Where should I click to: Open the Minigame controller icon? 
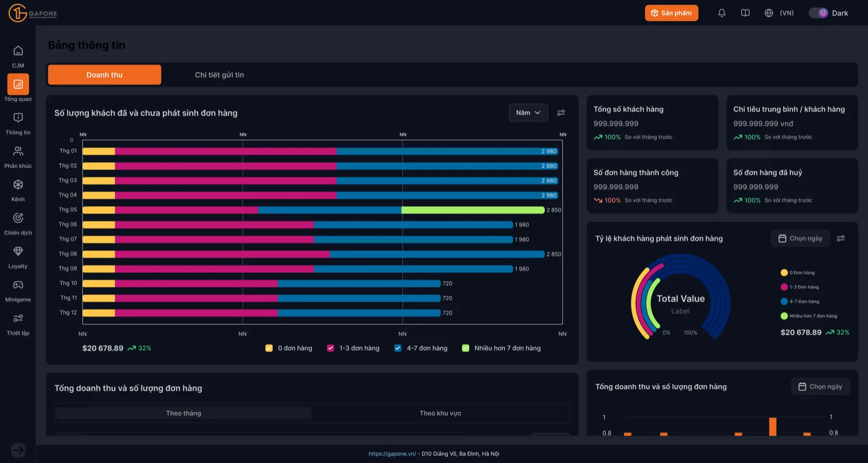click(18, 285)
